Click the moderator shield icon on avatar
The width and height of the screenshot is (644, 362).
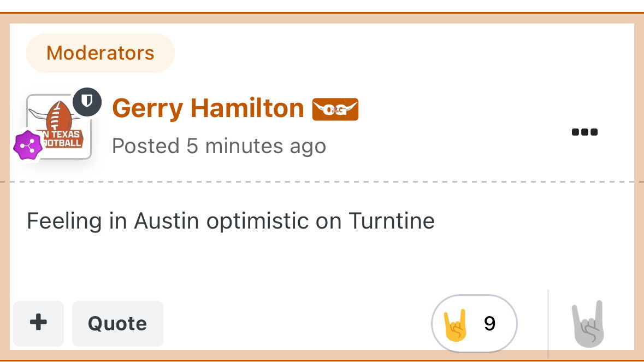click(x=87, y=102)
